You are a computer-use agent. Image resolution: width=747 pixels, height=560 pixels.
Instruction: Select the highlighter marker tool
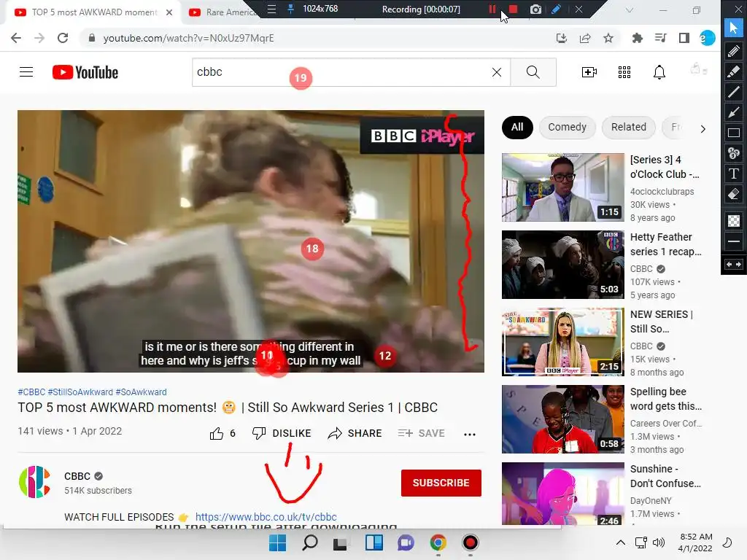734,71
